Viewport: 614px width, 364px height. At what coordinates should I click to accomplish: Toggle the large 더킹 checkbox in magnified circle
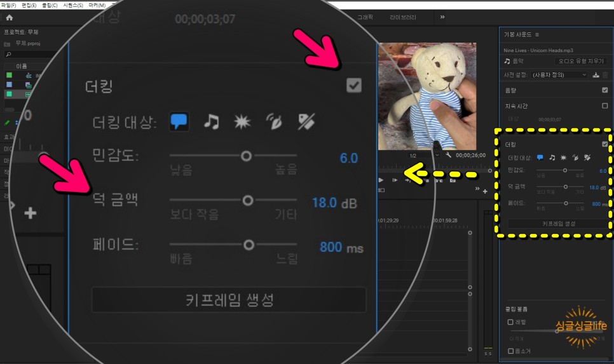click(x=354, y=85)
